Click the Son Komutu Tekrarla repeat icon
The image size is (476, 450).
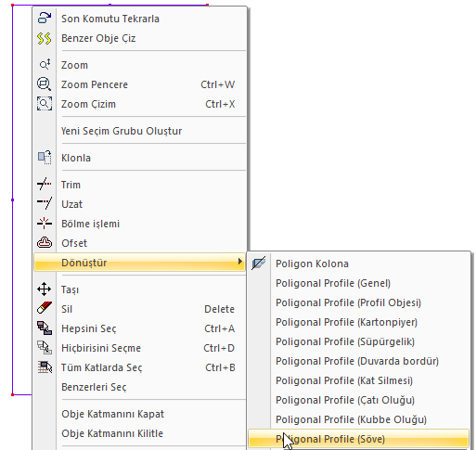[45, 19]
